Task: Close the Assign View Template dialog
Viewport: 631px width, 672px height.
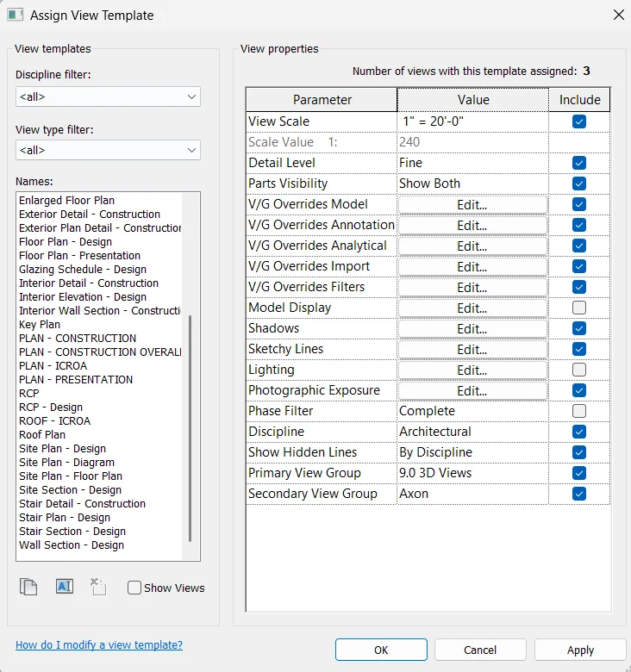Action: (617, 15)
